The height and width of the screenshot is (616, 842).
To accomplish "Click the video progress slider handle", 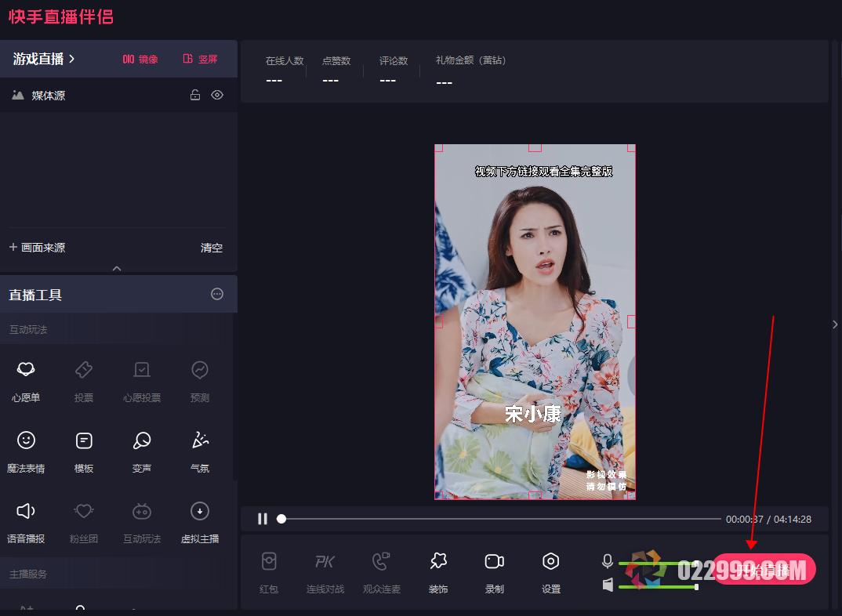I will [x=281, y=519].
